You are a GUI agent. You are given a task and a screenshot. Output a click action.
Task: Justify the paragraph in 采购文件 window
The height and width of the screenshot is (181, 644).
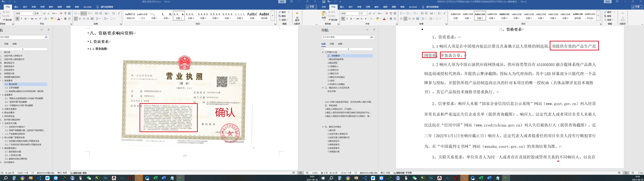coord(414,19)
